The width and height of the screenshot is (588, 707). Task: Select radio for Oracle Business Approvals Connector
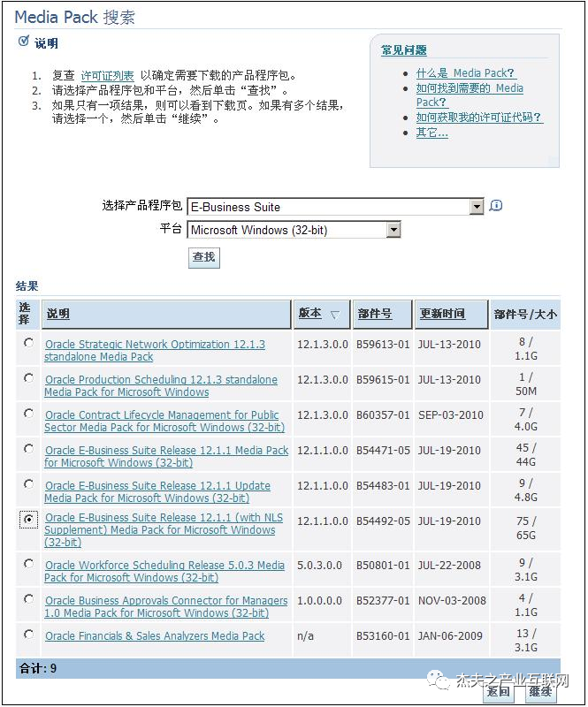coord(28,599)
